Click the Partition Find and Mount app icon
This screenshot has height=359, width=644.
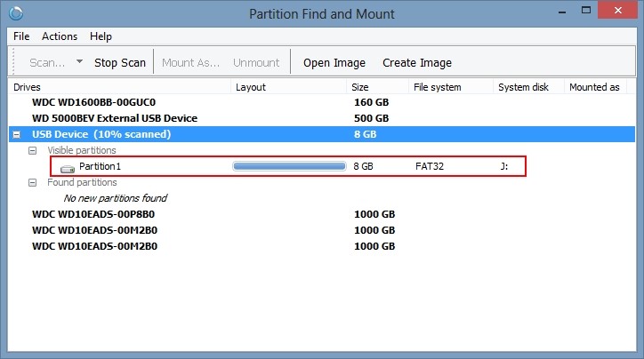point(16,13)
